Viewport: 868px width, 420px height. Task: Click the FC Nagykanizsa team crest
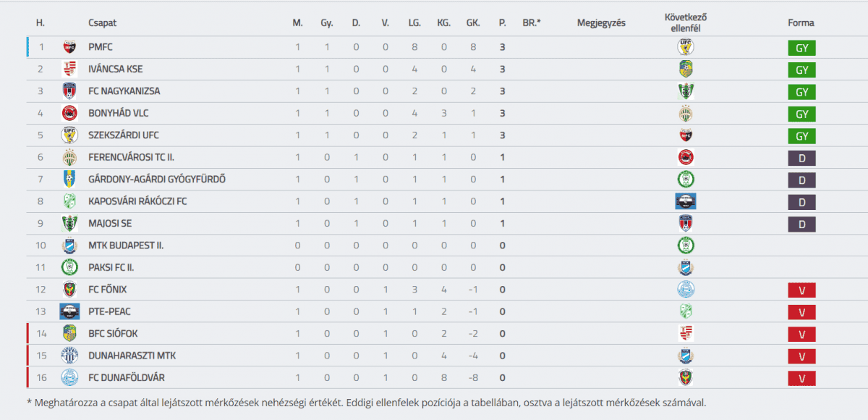point(69,91)
